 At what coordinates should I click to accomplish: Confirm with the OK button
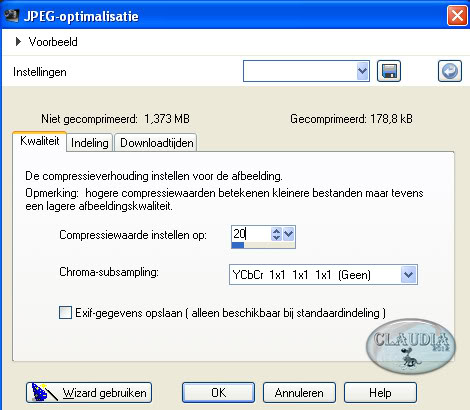tap(218, 392)
